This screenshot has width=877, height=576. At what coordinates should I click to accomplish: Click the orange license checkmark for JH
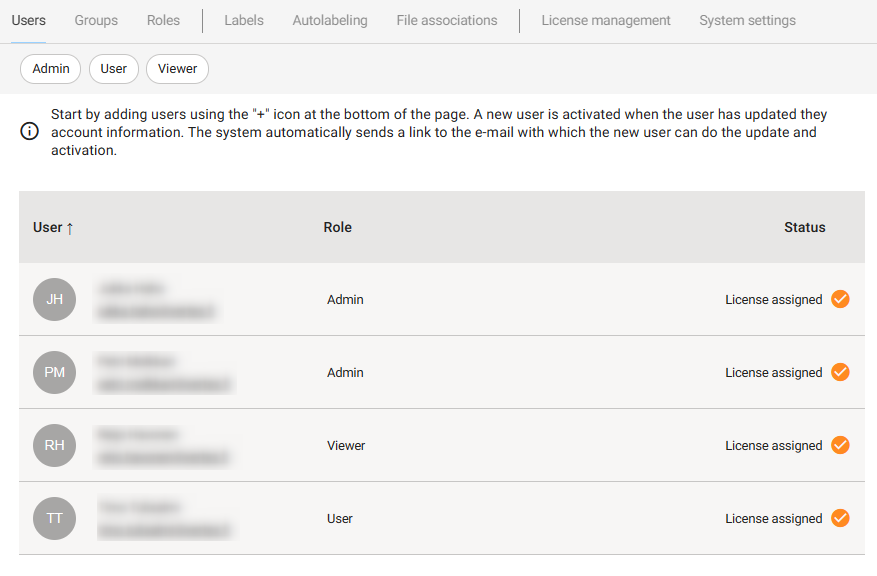(x=840, y=299)
